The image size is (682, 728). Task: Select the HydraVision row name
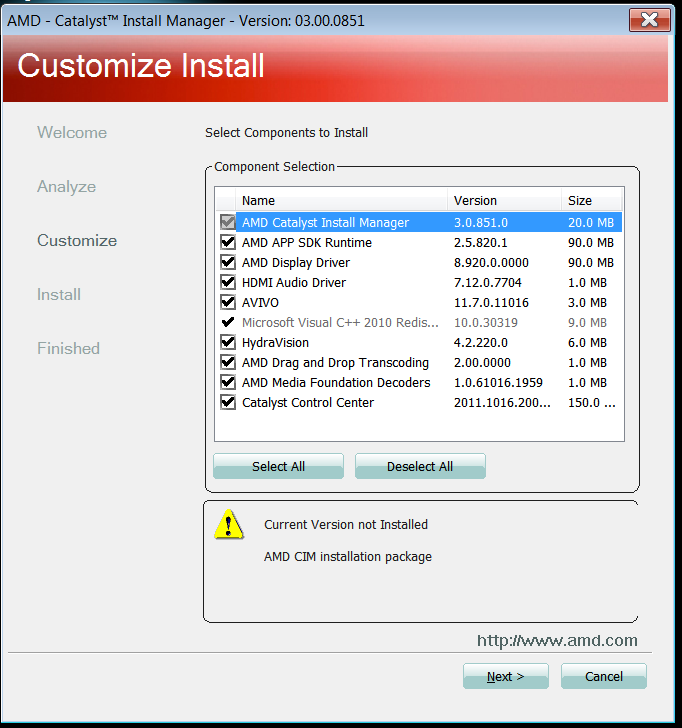pyautogui.click(x=275, y=342)
